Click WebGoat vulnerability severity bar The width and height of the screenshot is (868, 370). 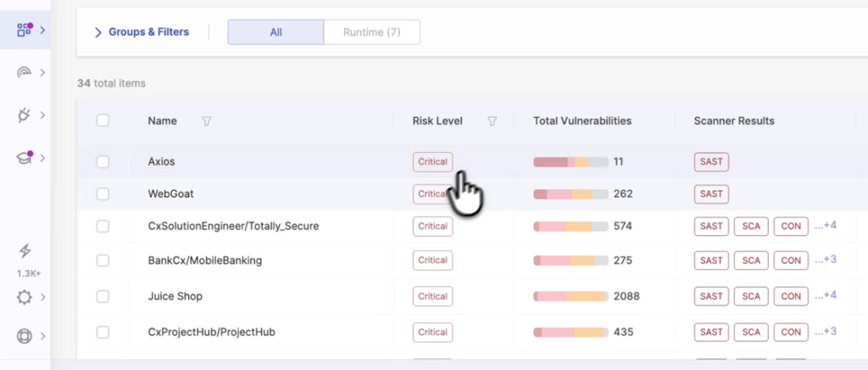pyautogui.click(x=570, y=193)
